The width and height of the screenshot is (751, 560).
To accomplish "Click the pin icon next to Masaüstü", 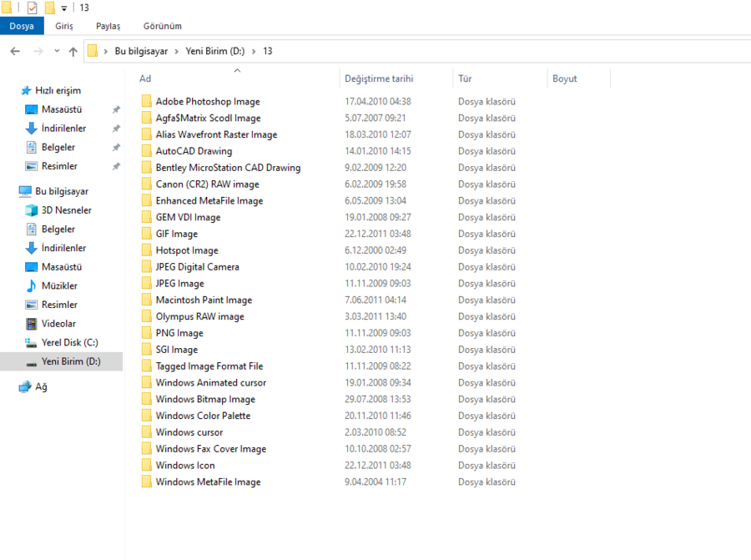I will tap(116, 109).
